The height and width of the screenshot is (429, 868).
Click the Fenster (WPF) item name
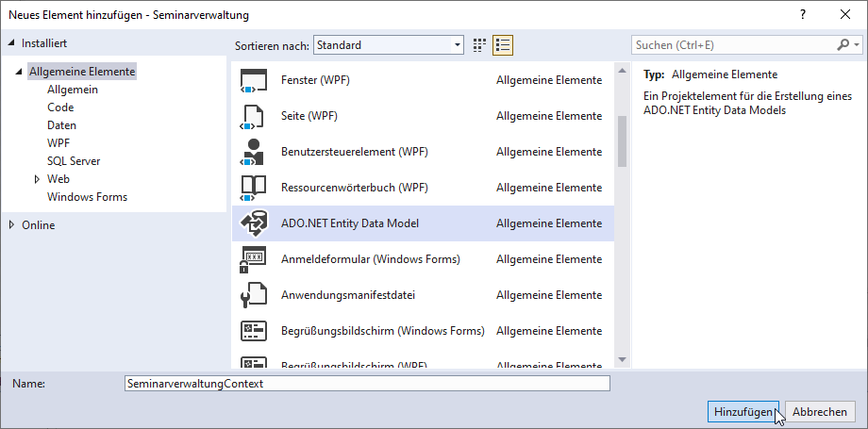(315, 80)
